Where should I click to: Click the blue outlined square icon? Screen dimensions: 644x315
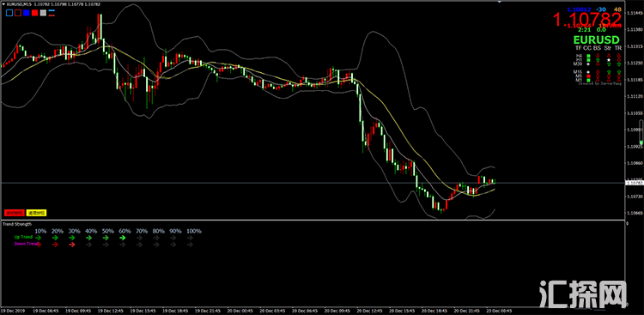[x=9, y=13]
